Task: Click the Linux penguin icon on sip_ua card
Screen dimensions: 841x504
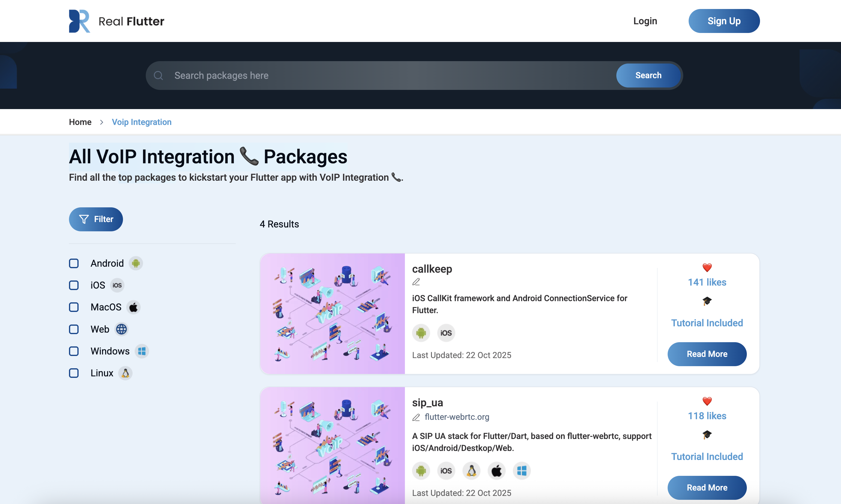Action: (x=471, y=471)
